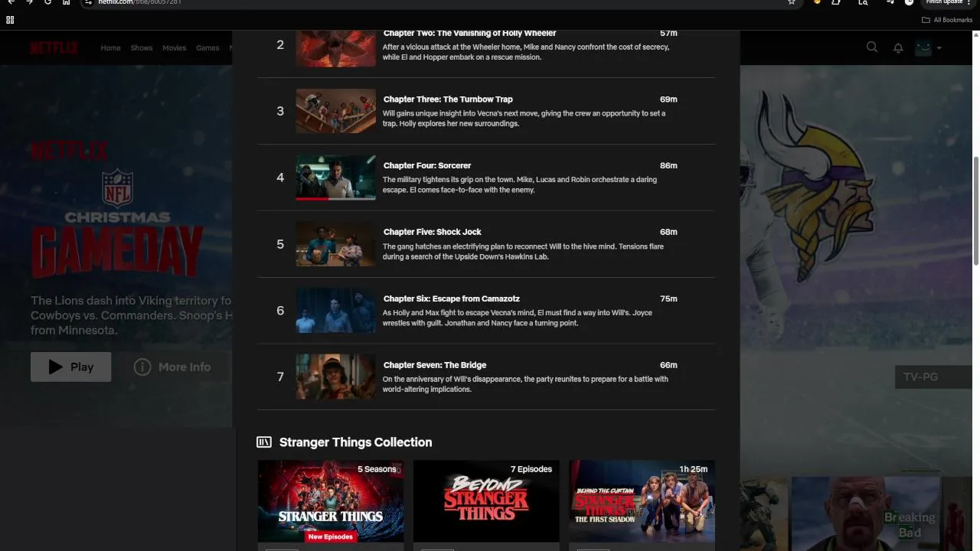The height and width of the screenshot is (551, 980).
Task: Click title 'Chapter Seven: The Bridge'
Action: (x=434, y=365)
